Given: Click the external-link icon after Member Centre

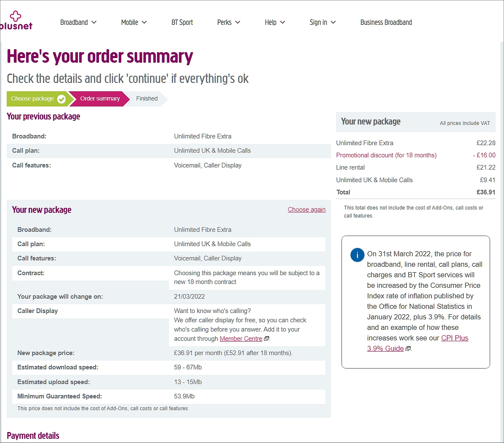Looking at the screenshot, I should [267, 338].
